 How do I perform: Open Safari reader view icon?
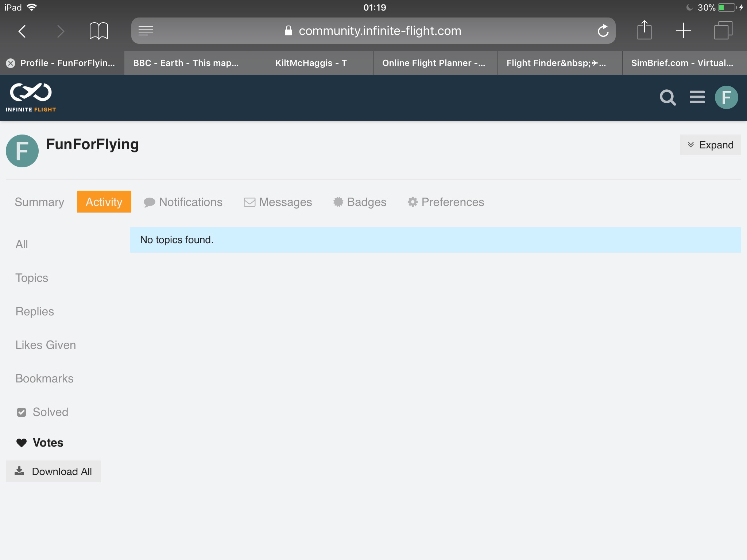[x=146, y=31]
